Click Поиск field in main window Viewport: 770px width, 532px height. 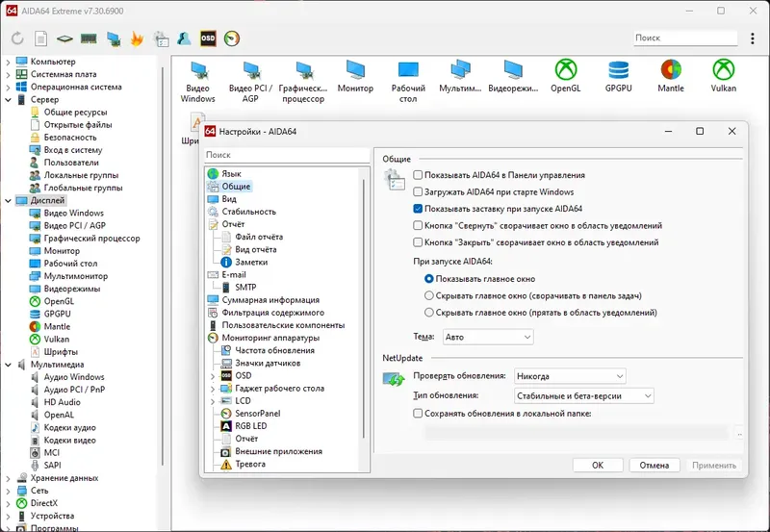[x=685, y=38]
